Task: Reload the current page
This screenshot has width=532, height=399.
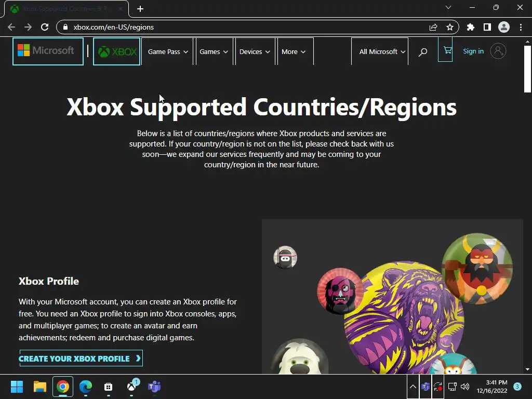Action: pos(45,27)
